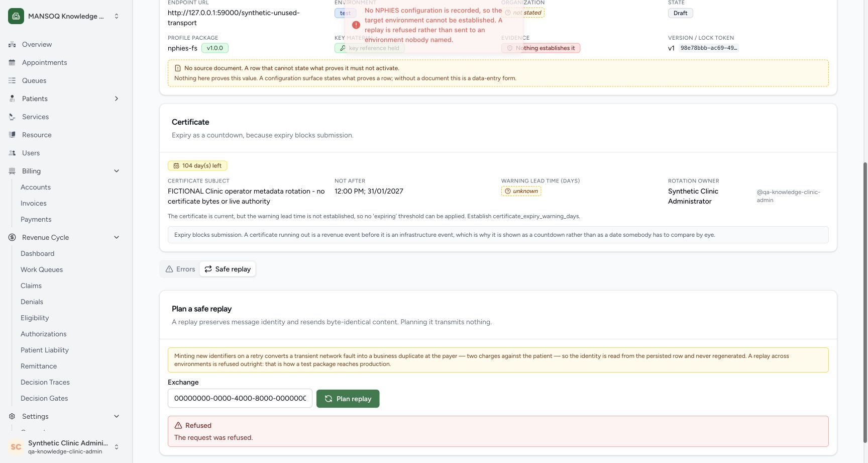
Task: Click the 104 day(s) left badge
Action: pyautogui.click(x=197, y=165)
